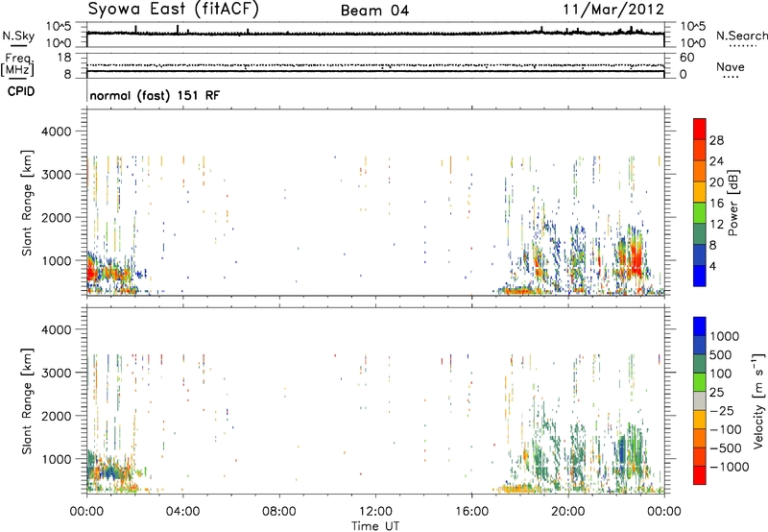The width and height of the screenshot is (768, 532).
Task: Click the '500' tick on velocity colorbar
Action: click(721, 354)
